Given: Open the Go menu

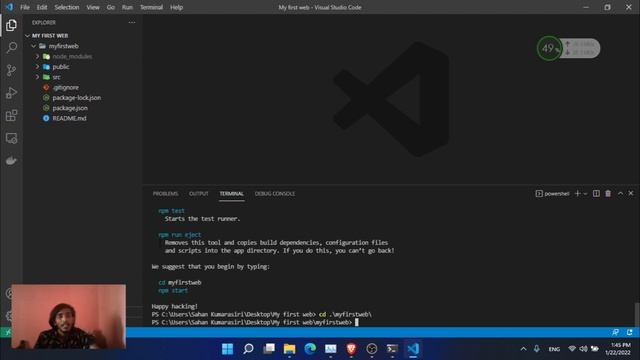Looking at the screenshot, I should 111,7.
